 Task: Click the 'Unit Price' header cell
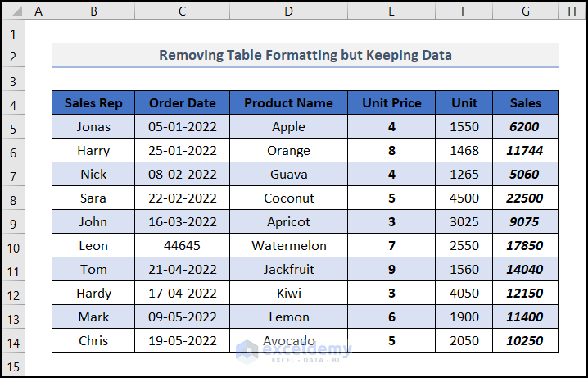391,103
